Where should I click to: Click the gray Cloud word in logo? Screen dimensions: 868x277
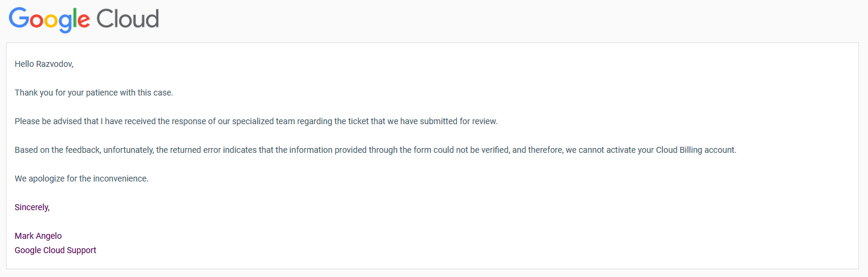tap(128, 19)
